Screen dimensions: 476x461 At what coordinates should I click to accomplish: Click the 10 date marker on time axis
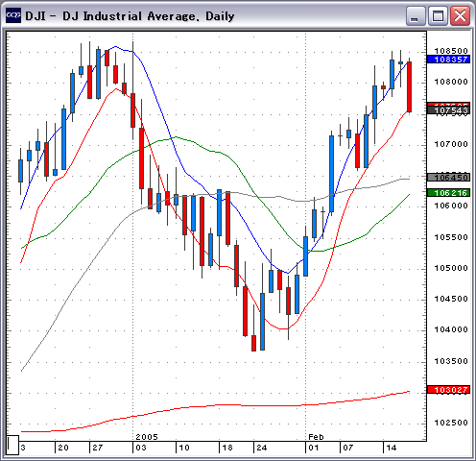click(x=184, y=448)
